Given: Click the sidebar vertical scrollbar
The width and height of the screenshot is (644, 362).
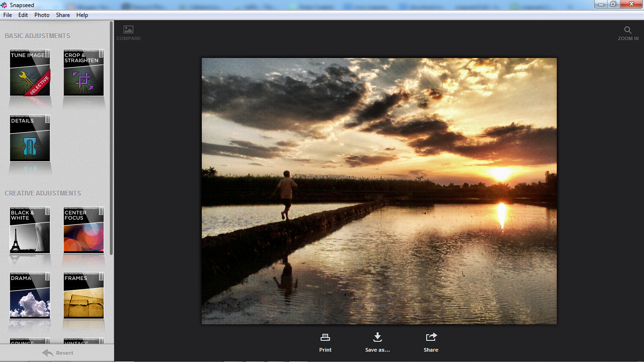Looking at the screenshot, I should click(111, 138).
